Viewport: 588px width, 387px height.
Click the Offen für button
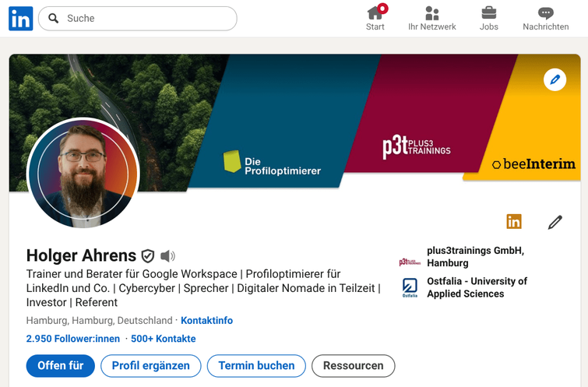pos(61,366)
